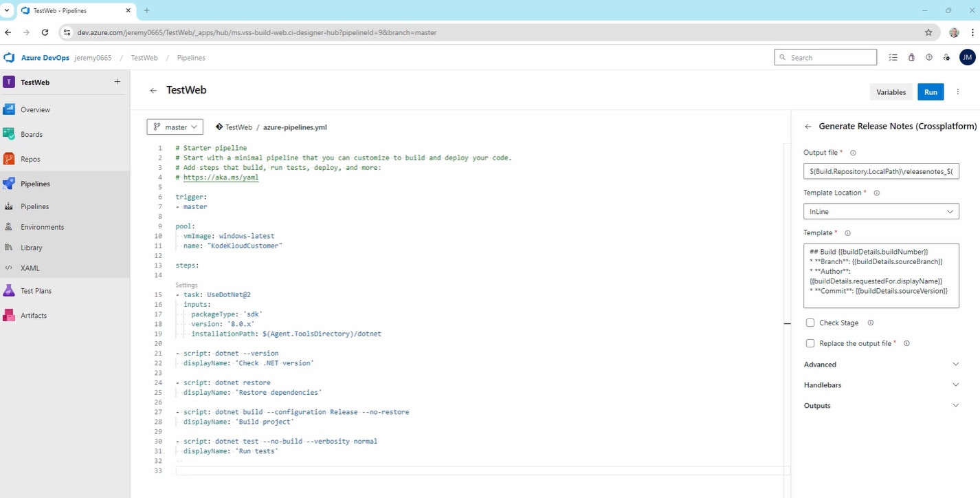
Task: Expand the Handlebars section
Action: point(881,385)
